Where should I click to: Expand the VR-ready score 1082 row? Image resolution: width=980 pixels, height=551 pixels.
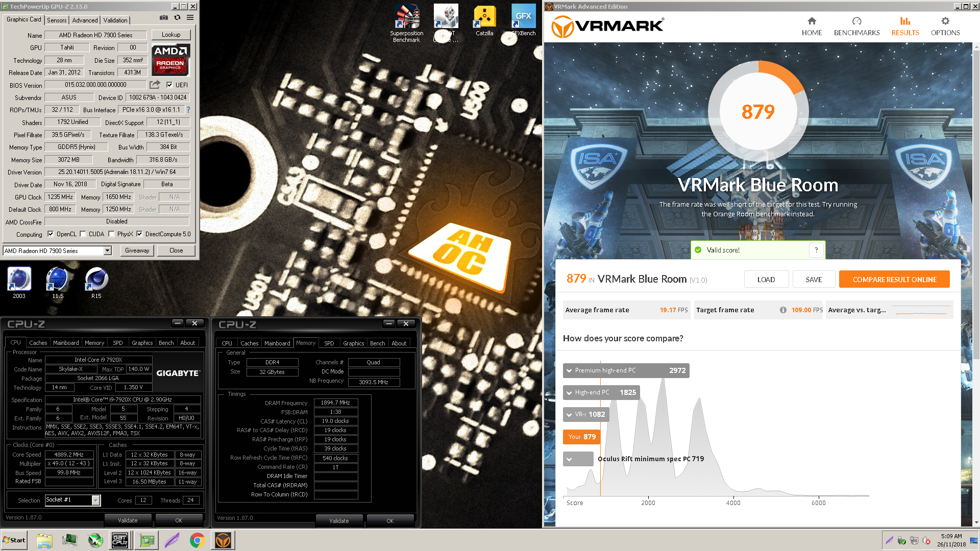click(569, 414)
